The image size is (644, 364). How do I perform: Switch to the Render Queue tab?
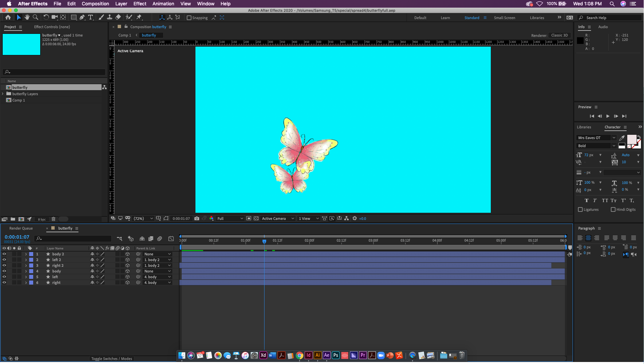(21, 229)
